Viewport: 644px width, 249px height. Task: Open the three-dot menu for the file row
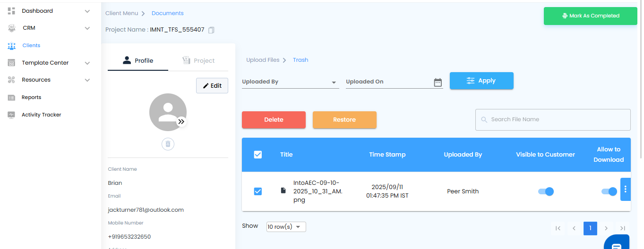click(625, 190)
